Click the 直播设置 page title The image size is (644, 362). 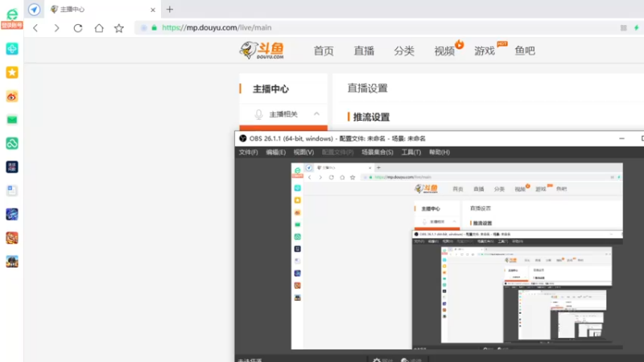[x=367, y=88]
